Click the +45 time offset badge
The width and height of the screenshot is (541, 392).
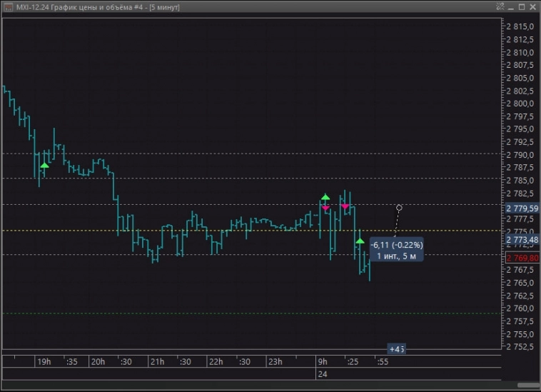point(396,349)
